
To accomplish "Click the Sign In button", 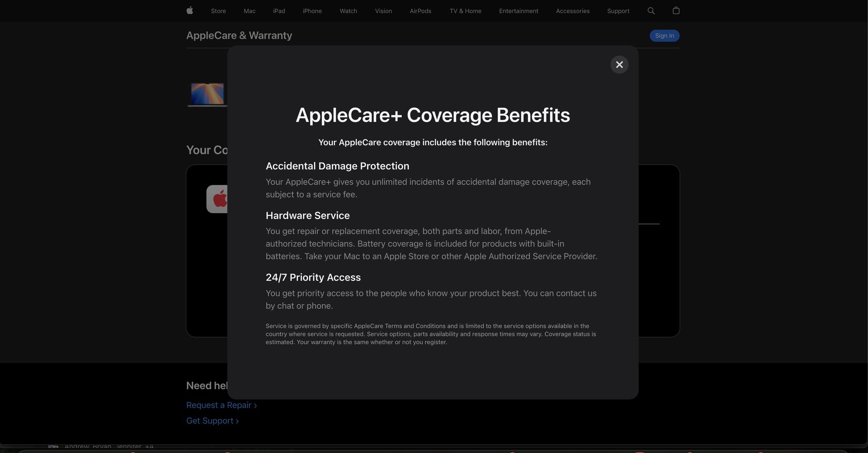I will tap(665, 36).
